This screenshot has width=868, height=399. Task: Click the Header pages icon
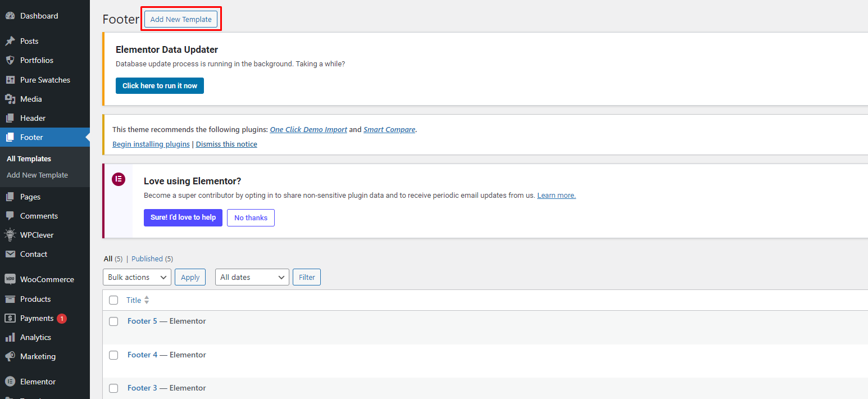click(x=10, y=118)
